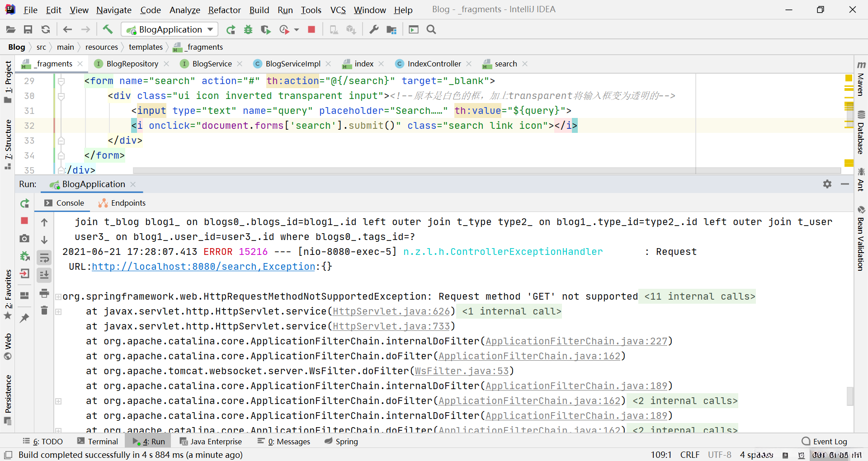Open the HttpServlet.java:626 source link
Viewport: 868px width, 461px height.
click(x=392, y=311)
